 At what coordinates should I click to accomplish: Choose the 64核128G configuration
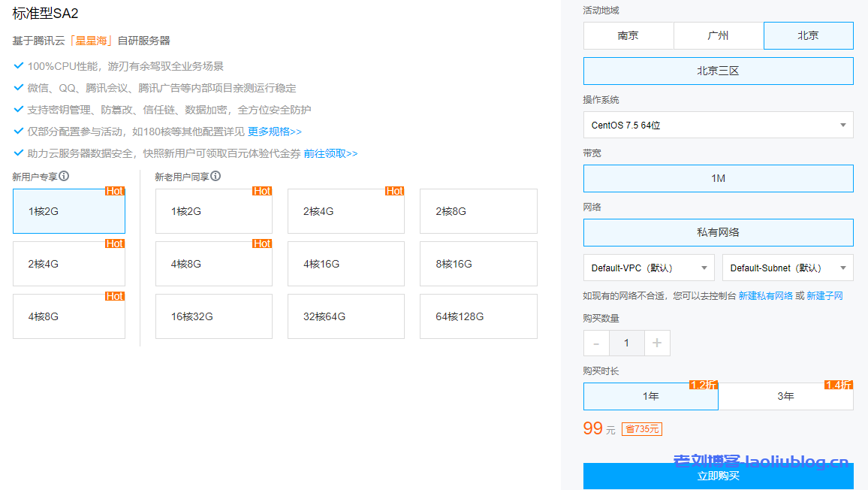[478, 316]
